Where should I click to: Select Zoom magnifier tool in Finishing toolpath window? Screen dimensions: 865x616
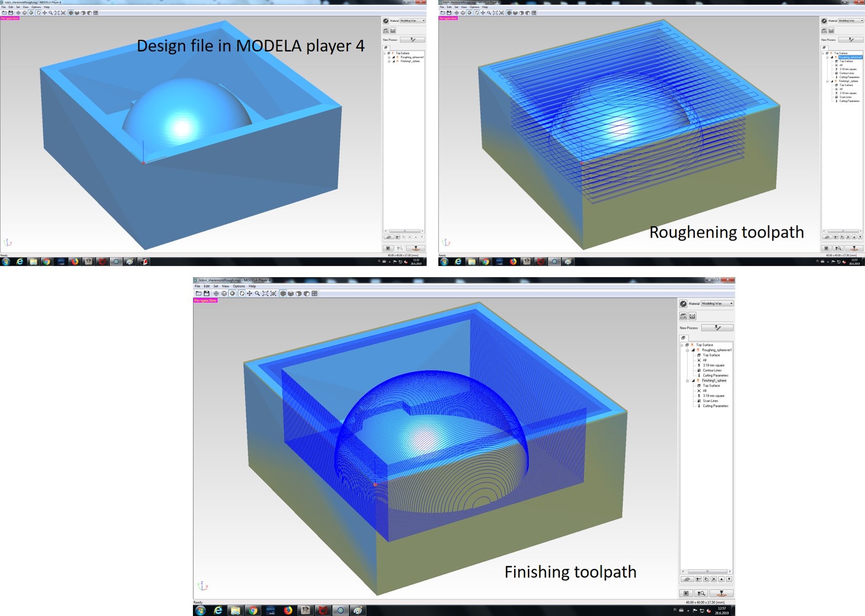click(x=257, y=294)
